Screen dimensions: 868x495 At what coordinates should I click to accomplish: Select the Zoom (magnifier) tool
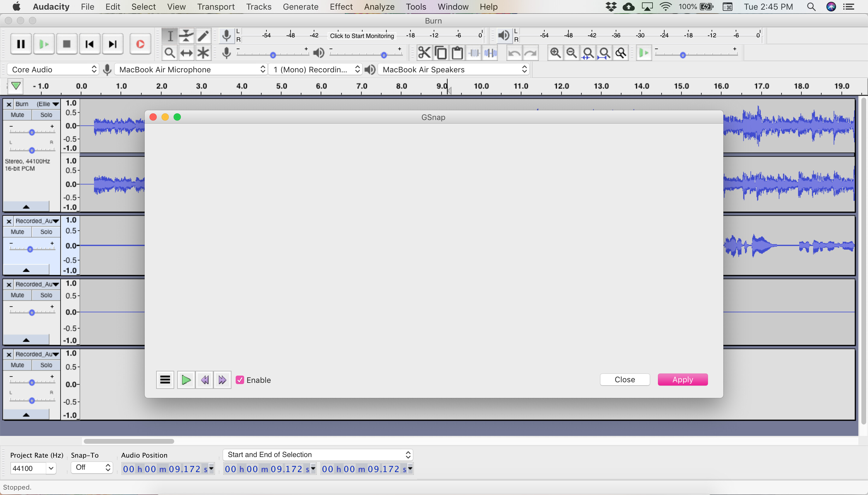click(170, 53)
